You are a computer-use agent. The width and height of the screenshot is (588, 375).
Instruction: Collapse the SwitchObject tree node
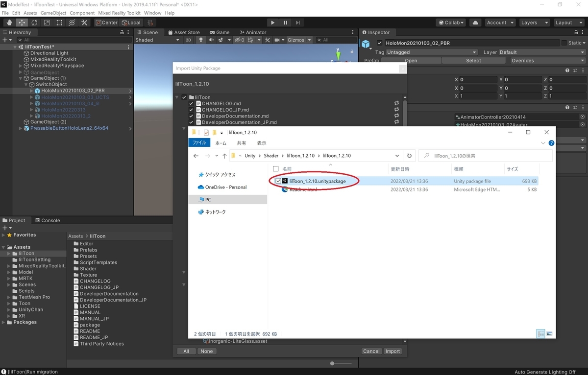point(27,84)
